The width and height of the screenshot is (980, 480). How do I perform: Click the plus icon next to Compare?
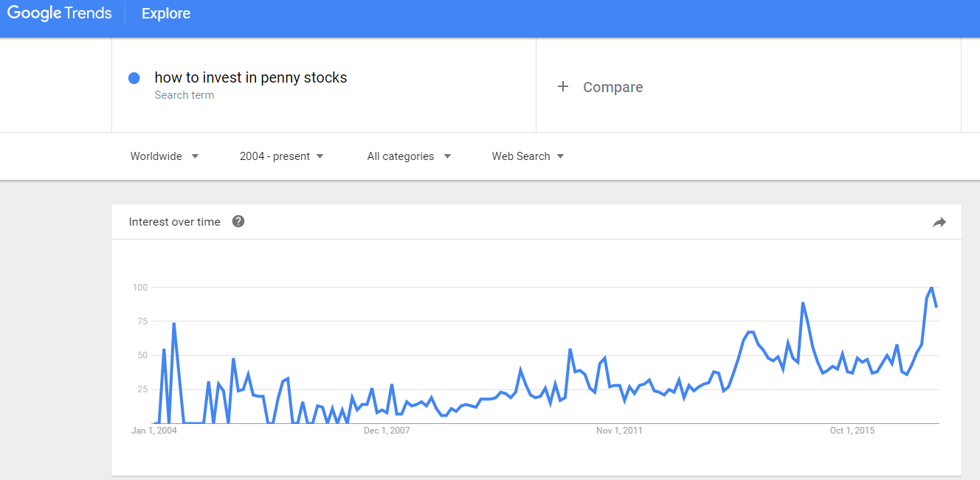(x=563, y=87)
